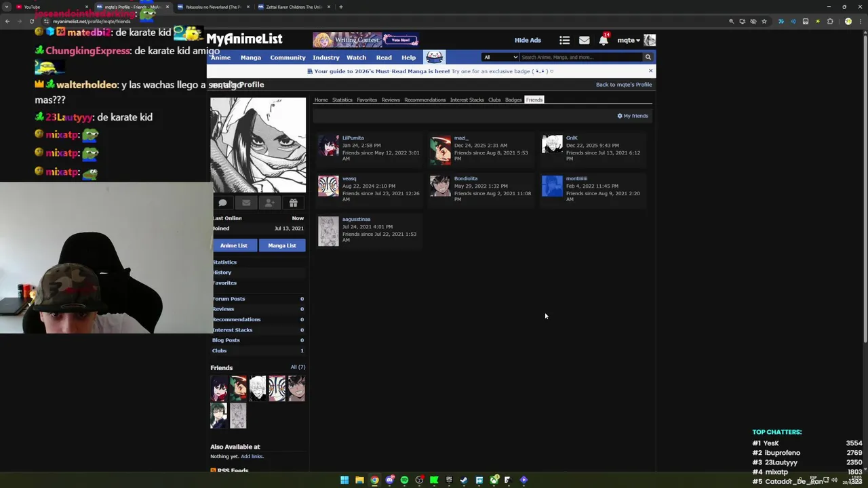This screenshot has width=868, height=488.
Task: Click the Manga List button
Action: [x=282, y=245]
